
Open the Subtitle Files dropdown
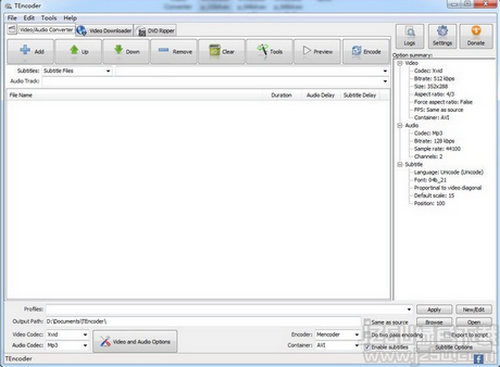pos(77,71)
